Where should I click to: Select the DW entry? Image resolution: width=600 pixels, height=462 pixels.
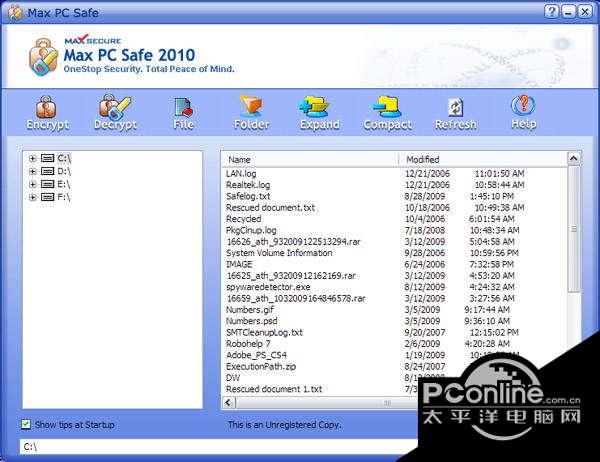233,378
